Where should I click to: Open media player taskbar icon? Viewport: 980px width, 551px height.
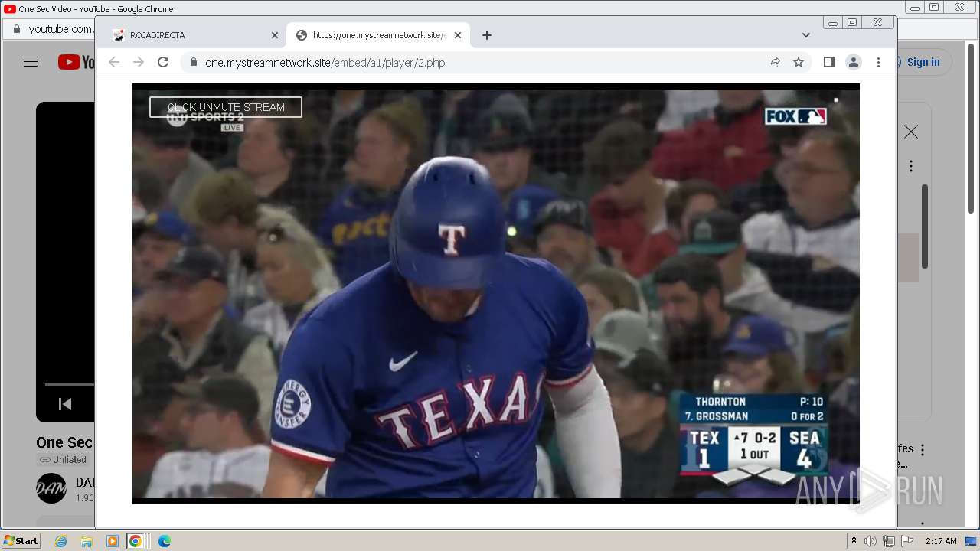[x=113, y=541]
